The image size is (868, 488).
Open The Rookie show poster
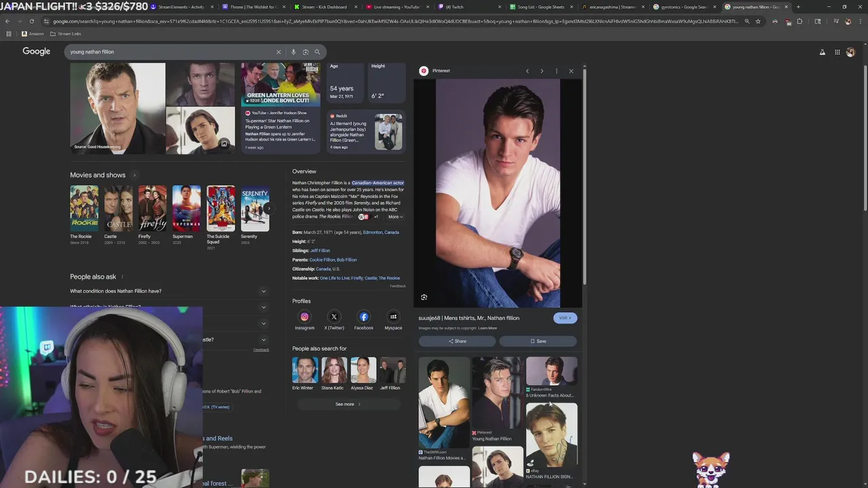click(84, 209)
